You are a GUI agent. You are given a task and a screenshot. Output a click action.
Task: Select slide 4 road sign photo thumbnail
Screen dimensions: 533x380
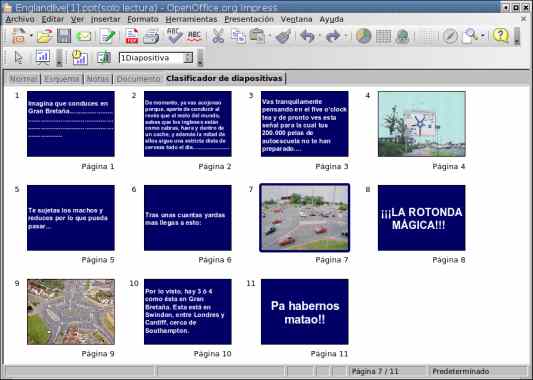click(422, 124)
